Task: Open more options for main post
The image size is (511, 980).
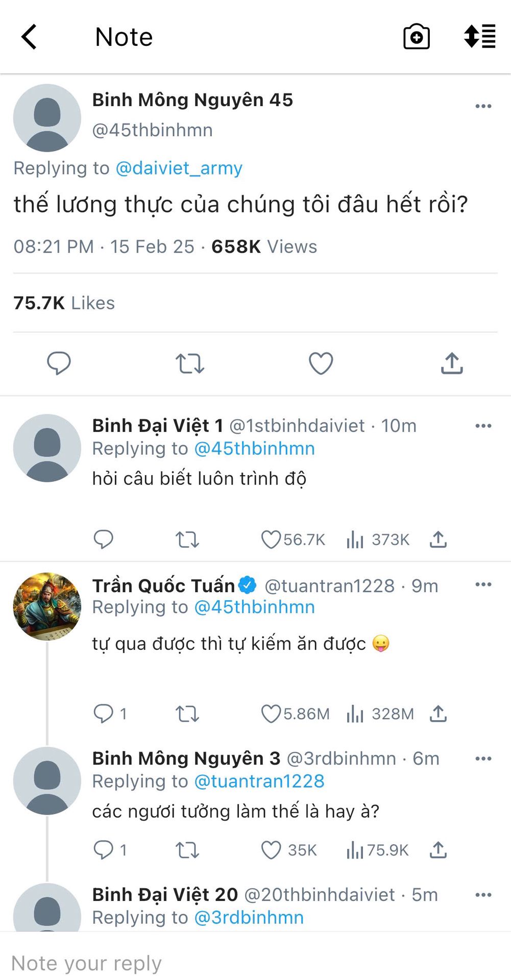Action: 483,106
